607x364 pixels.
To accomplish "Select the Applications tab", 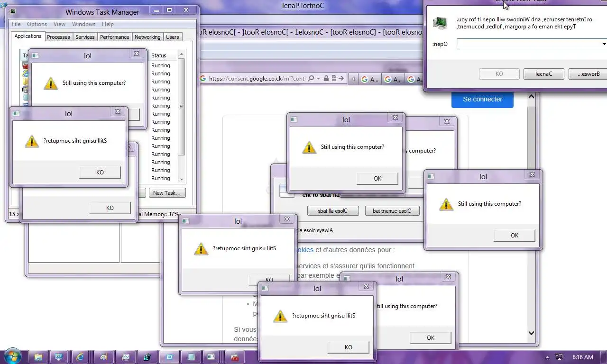I will 28,36.
